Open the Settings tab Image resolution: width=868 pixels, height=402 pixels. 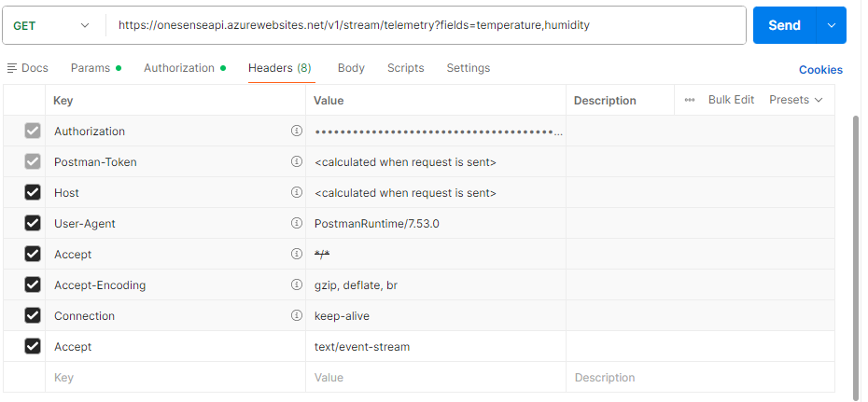coord(469,68)
